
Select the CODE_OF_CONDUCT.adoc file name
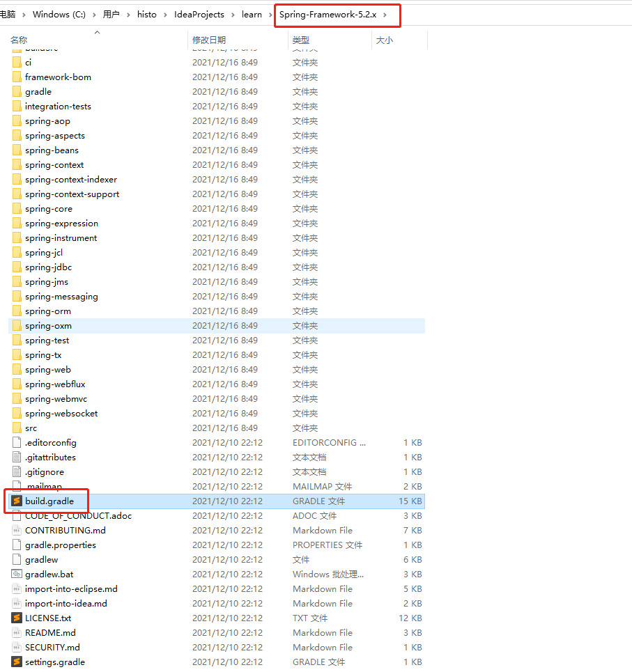tap(79, 515)
